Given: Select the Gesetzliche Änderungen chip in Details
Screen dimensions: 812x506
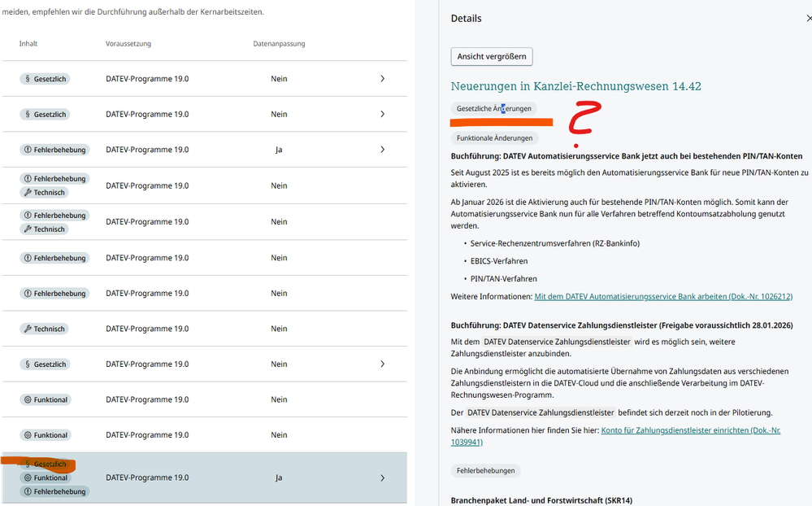Looking at the screenshot, I should point(493,108).
